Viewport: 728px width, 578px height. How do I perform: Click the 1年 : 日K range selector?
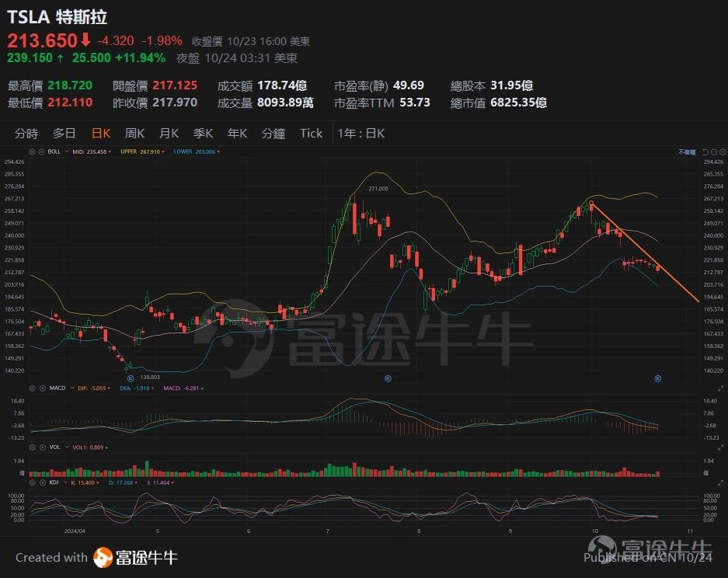tap(361, 134)
